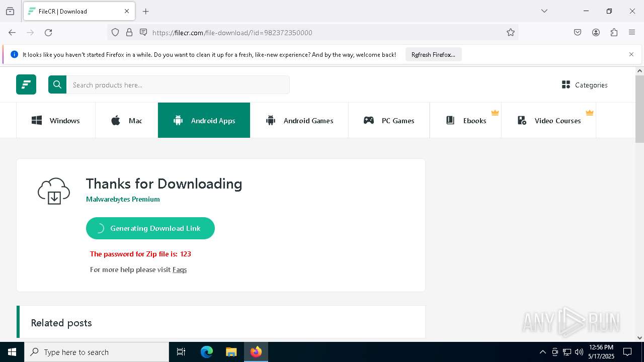Click the FileCR logo icon
Viewport: 644px width, 362px height.
[26, 84]
